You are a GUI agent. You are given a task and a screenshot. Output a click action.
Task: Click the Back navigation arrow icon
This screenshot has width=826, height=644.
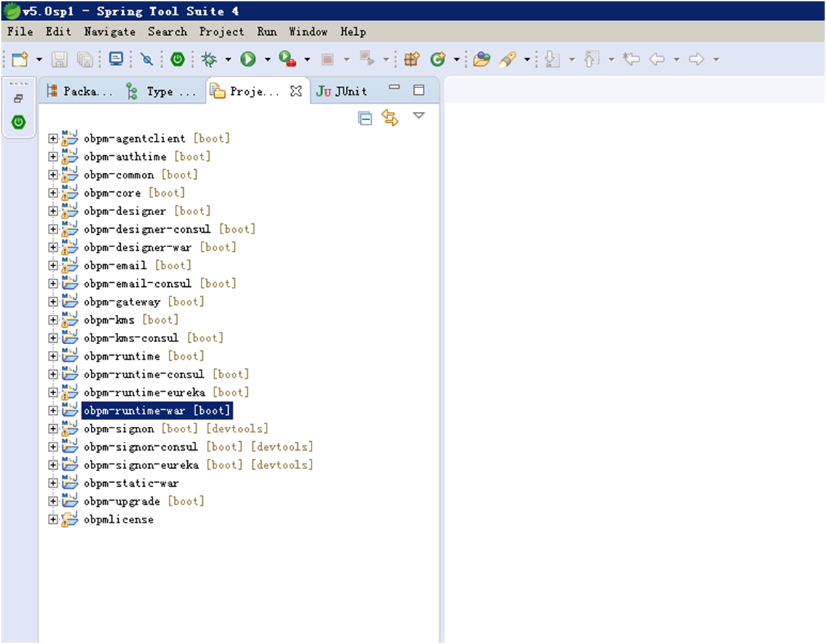click(x=657, y=59)
